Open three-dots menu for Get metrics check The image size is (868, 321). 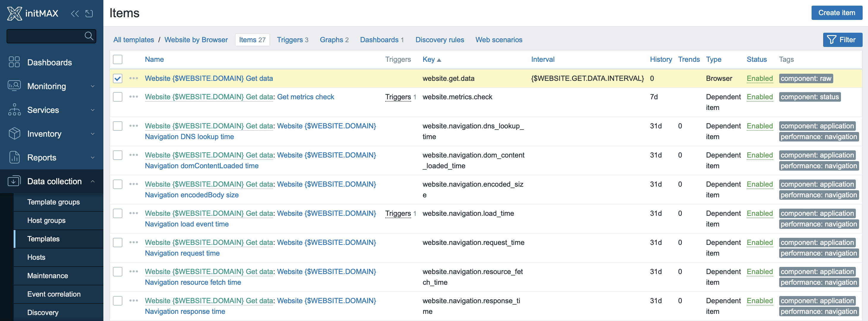pyautogui.click(x=134, y=97)
